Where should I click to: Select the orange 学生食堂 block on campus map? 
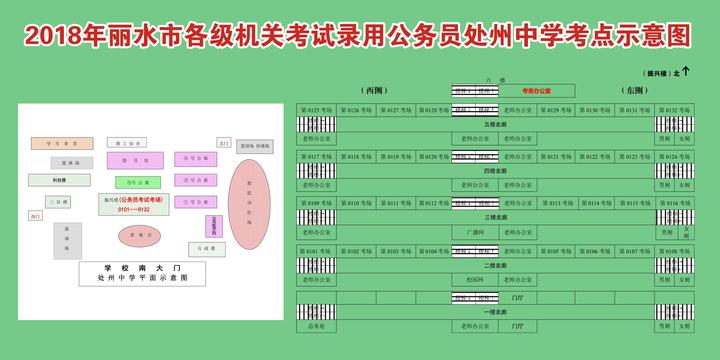coord(62,144)
